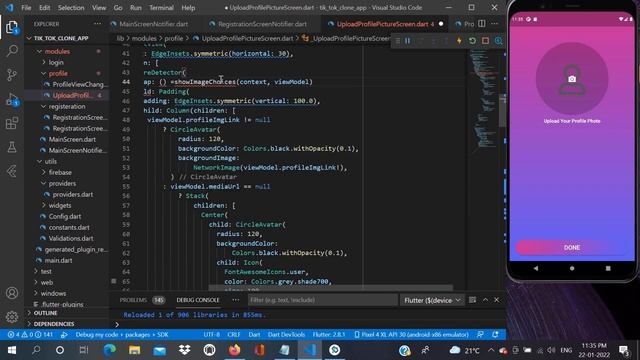Image resolution: width=640 pixels, height=360 pixels.
Task: Open constants.dart file in explorer
Action: (x=69, y=228)
